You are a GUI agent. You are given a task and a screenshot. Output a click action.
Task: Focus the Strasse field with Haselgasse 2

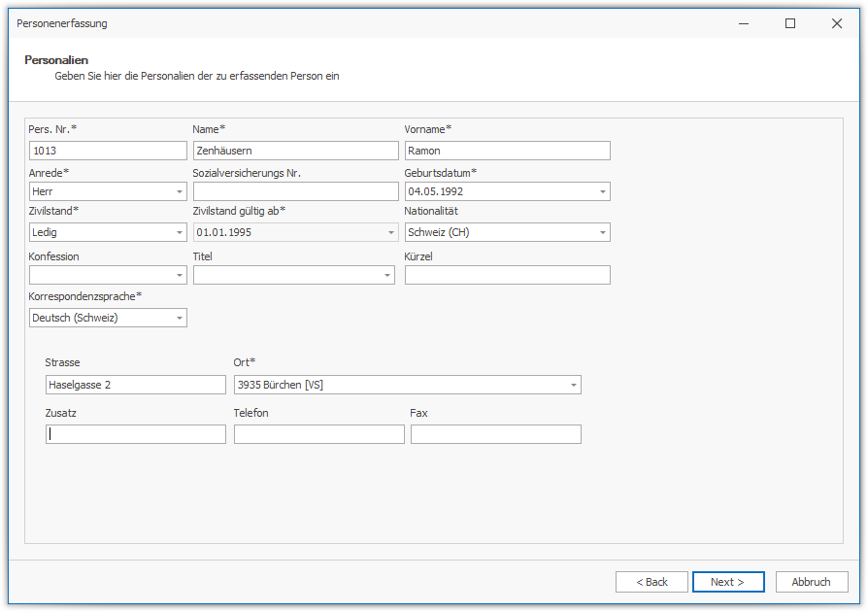pyautogui.click(x=135, y=386)
